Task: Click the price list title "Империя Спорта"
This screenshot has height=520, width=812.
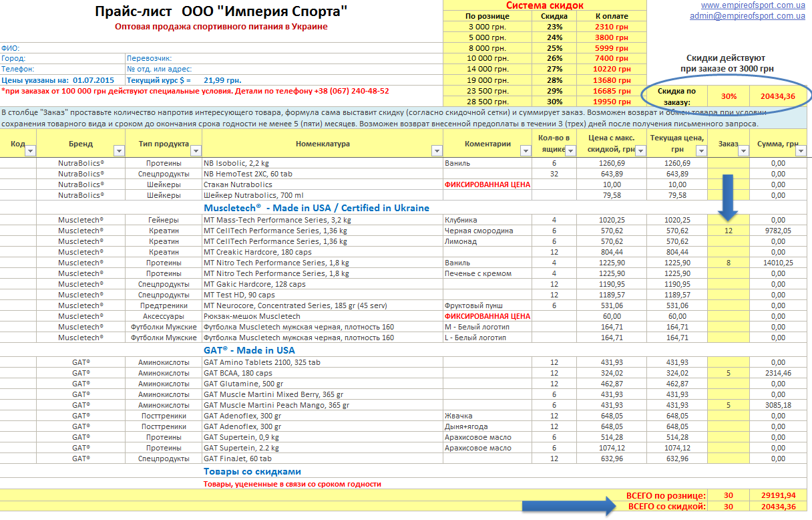Action: click(221, 11)
